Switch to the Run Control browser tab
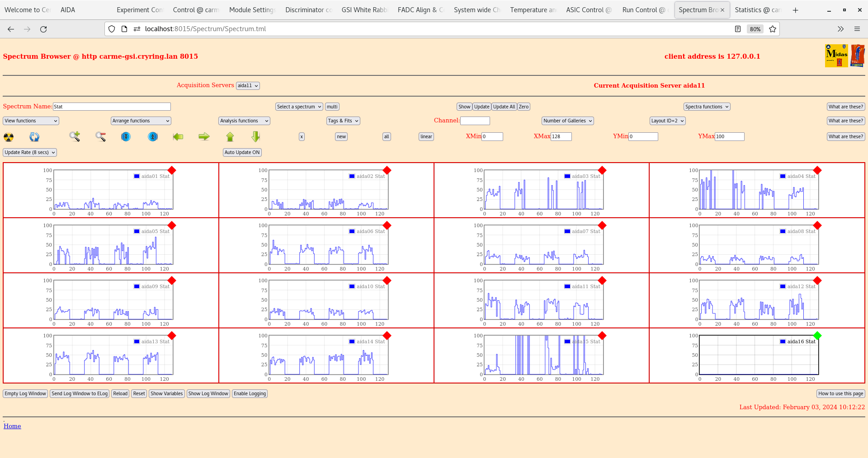This screenshot has width=868, height=458. pos(643,10)
